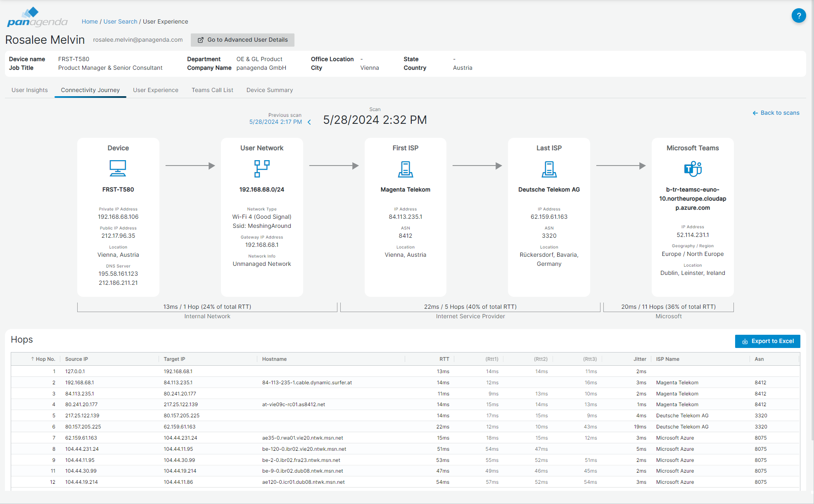Open the User Search breadcrumb link
This screenshot has height=504, width=814.
point(120,21)
